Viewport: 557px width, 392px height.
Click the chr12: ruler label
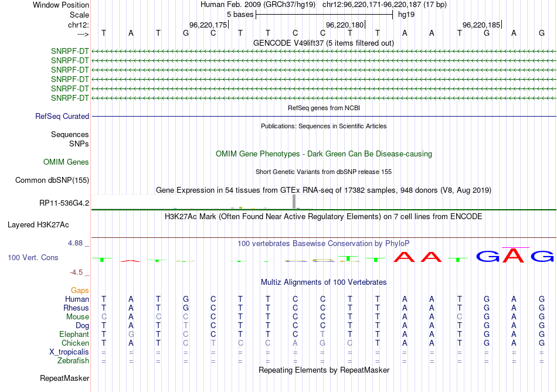pos(78,25)
